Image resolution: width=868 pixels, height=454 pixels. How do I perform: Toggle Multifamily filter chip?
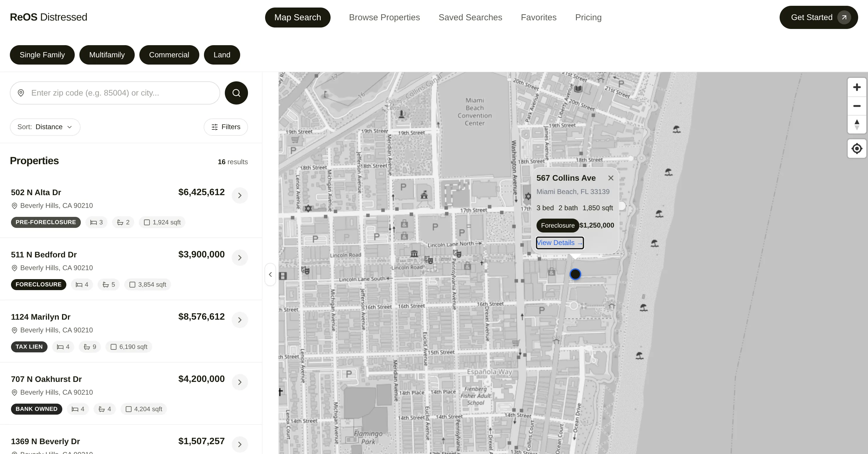coord(107,55)
